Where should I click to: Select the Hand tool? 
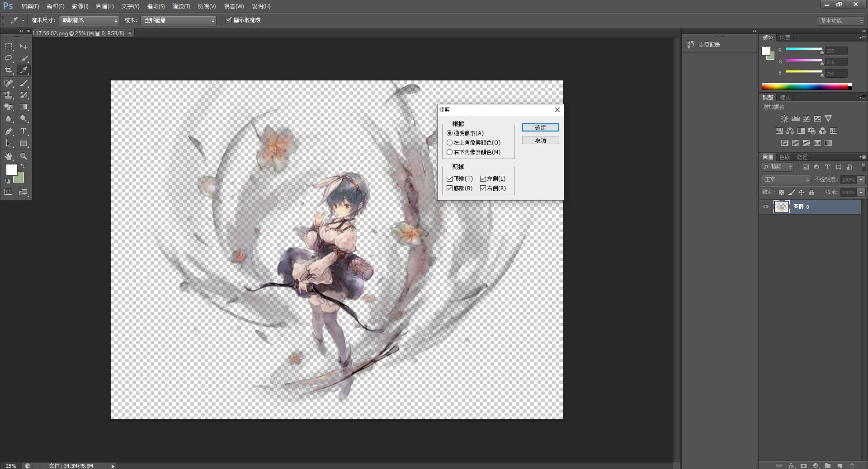click(x=9, y=156)
